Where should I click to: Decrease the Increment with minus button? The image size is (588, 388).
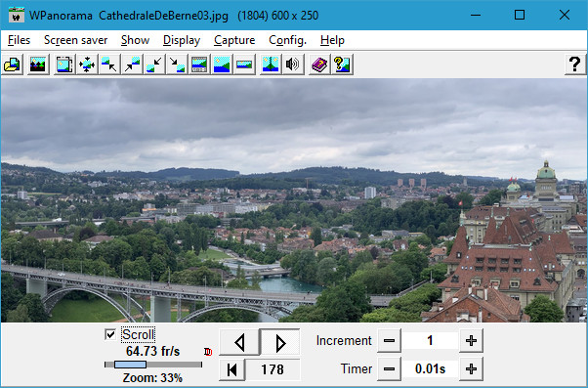click(x=389, y=341)
